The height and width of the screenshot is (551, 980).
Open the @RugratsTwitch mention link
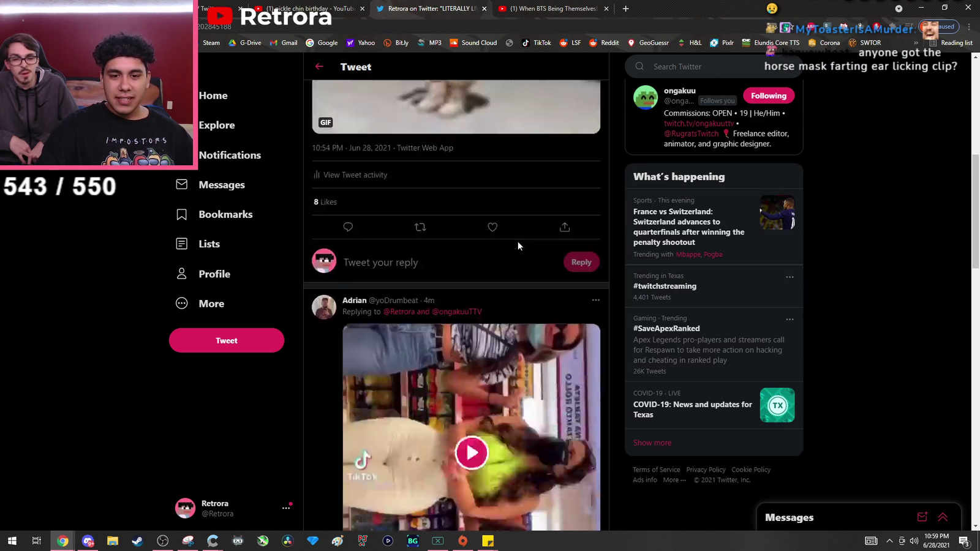(x=692, y=133)
